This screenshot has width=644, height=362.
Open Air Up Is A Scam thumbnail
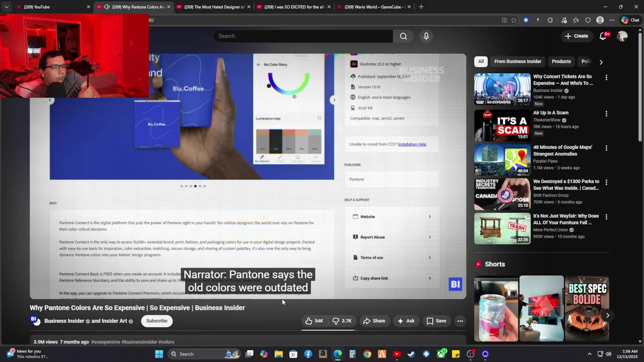coord(502,125)
